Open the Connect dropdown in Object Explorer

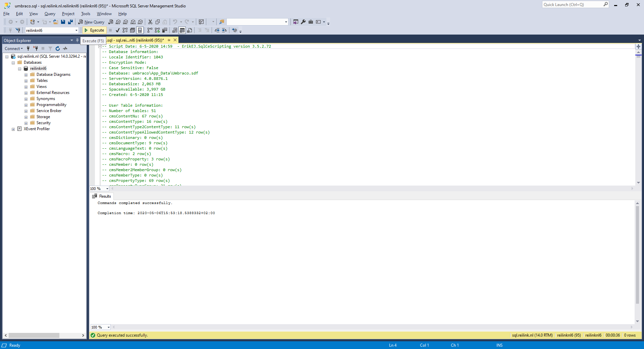point(14,49)
